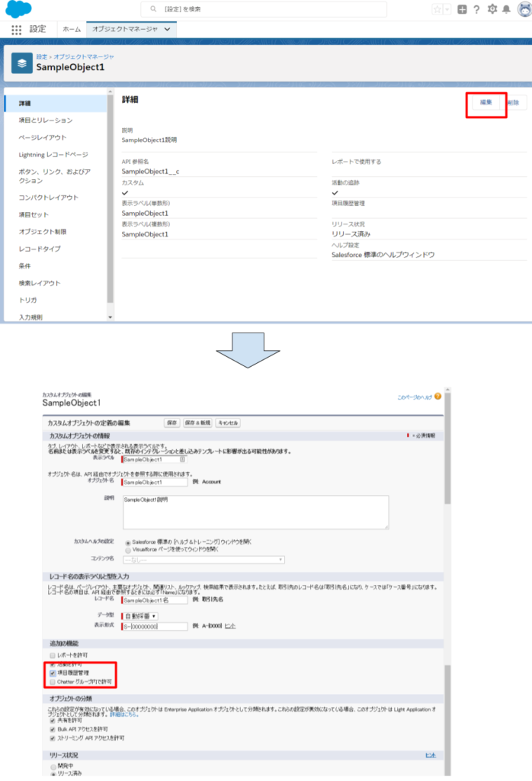Toggle ストリーミング API アクセスを許可 checkbox
The height and width of the screenshot is (781, 532).
[x=53, y=738]
